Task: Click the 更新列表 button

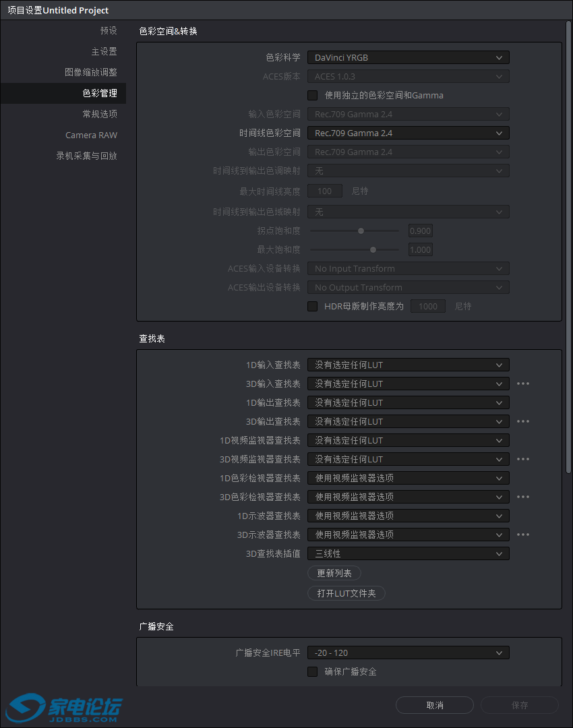Action: [334, 573]
